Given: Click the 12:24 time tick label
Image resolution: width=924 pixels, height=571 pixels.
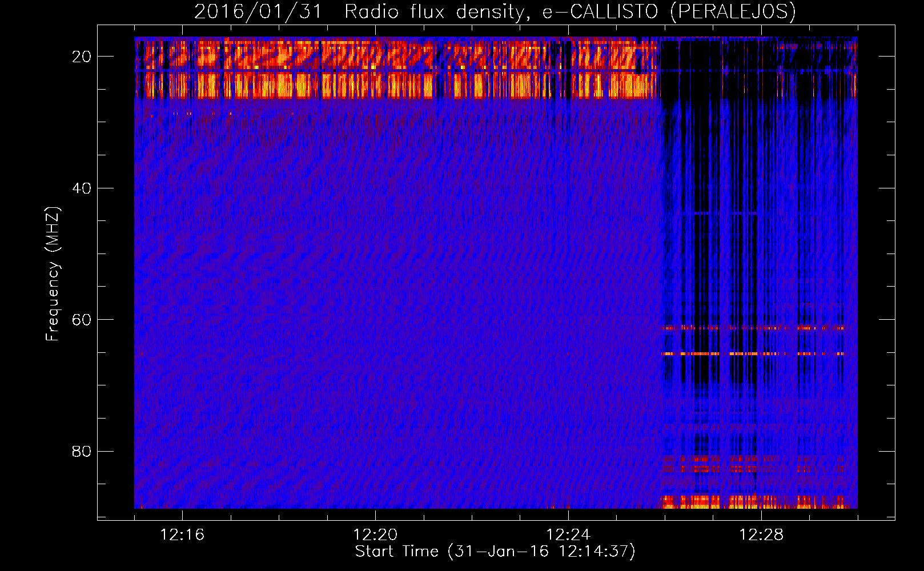Looking at the screenshot, I should 568,535.
